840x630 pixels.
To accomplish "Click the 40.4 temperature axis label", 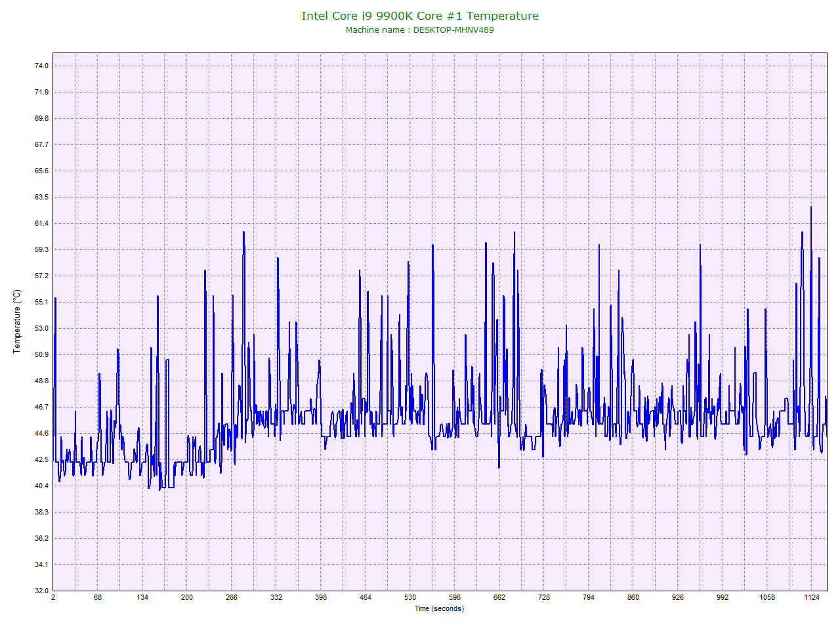I will [41, 486].
